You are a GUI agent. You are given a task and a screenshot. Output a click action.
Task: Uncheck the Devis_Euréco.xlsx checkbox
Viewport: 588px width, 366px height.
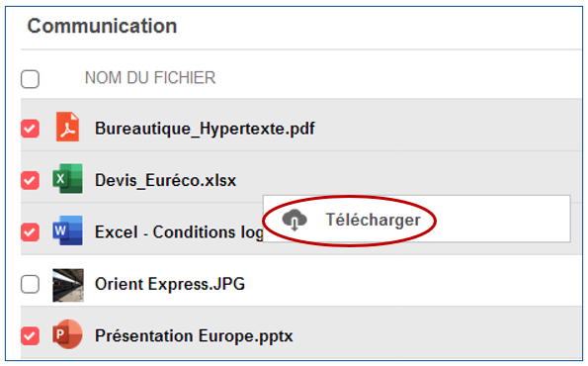(30, 181)
